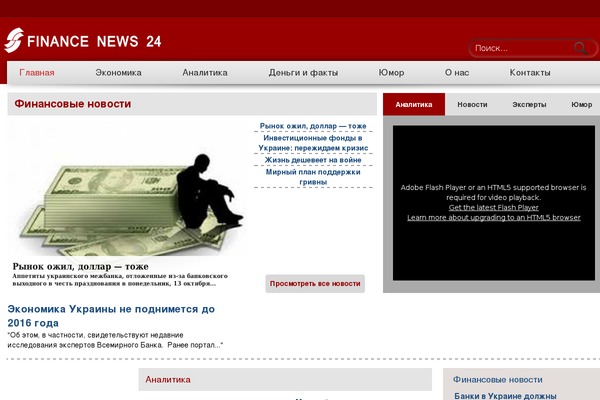
Task: Open the Контакты page
Action: point(530,73)
